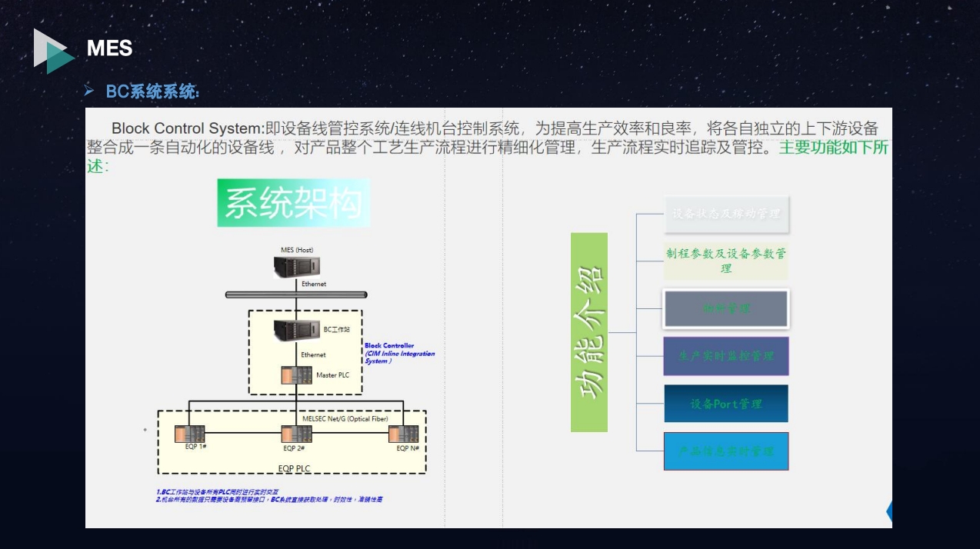
Task: Select the 设备状态及稼动管理 box
Action: (x=726, y=215)
